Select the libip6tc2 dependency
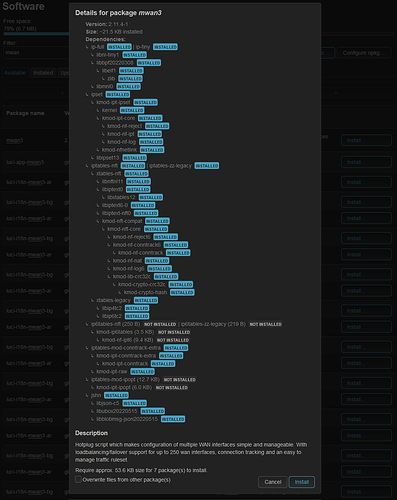This screenshot has width=397, height=500. point(112,316)
